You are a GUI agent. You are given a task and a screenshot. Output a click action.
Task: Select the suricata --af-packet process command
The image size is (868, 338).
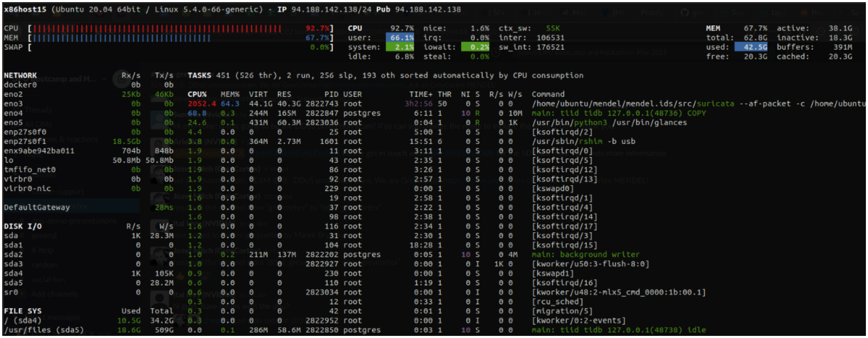[x=698, y=104]
